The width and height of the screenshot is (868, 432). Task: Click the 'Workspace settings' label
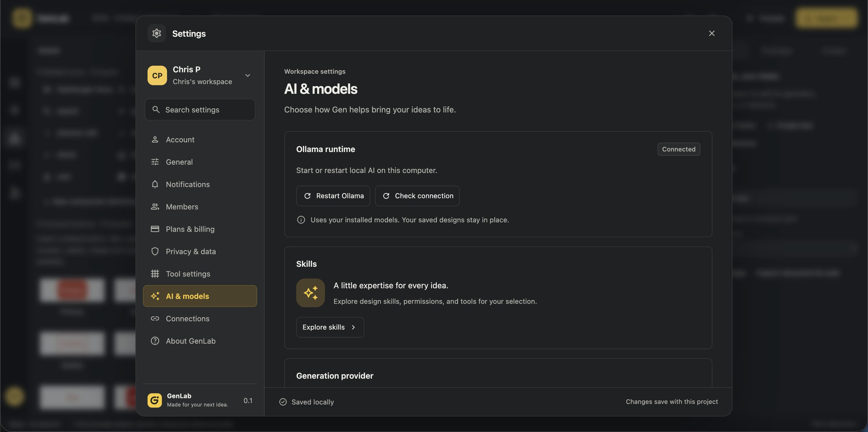(x=315, y=71)
